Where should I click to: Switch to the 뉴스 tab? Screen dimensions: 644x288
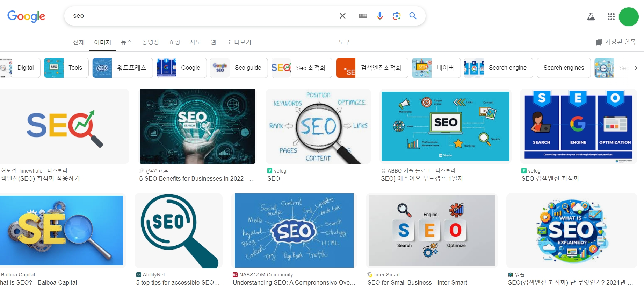[126, 42]
